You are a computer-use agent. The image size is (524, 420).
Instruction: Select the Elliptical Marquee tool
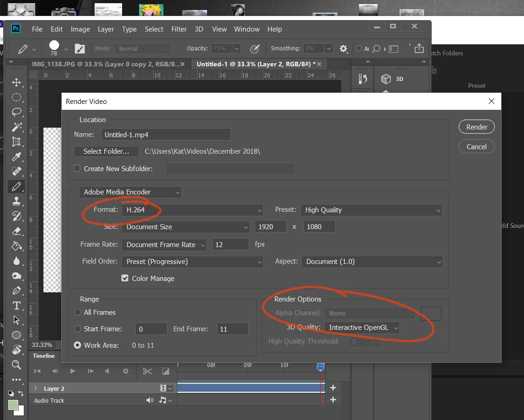16,97
